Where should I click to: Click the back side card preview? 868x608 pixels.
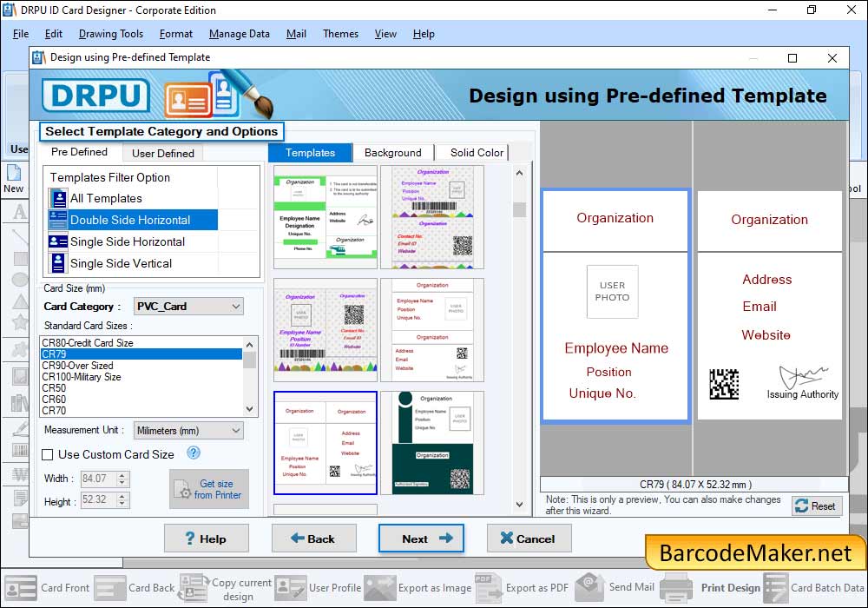[x=769, y=305]
